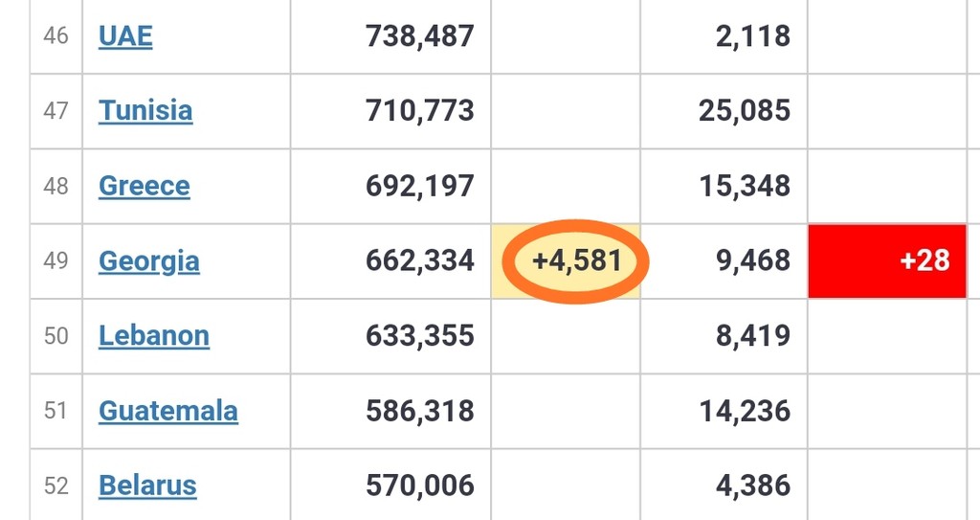Viewport: 980px width, 520px height.
Task: Open the Guatemala country link
Action: point(168,411)
